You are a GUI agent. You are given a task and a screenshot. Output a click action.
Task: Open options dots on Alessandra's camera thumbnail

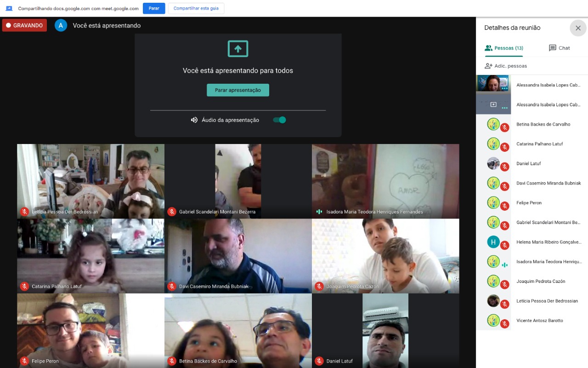click(504, 88)
